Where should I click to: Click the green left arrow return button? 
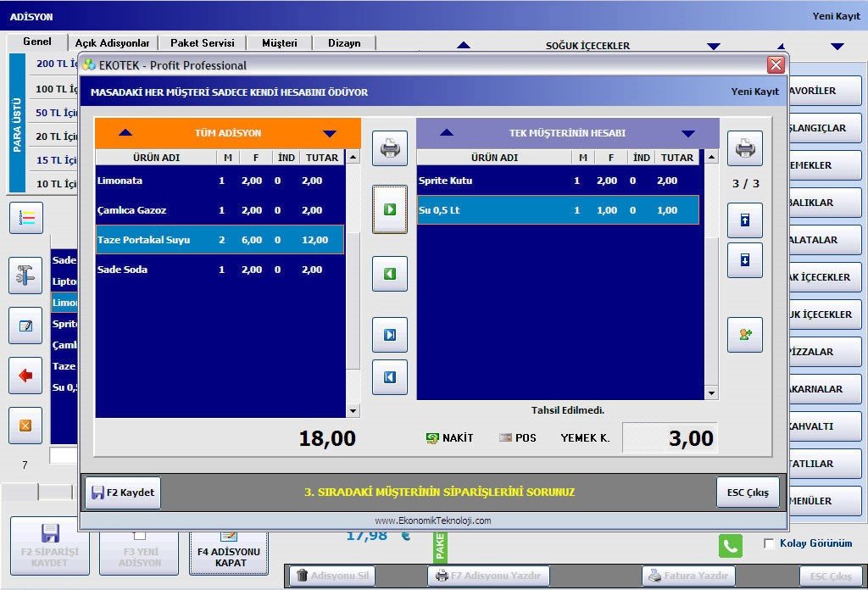(x=390, y=274)
